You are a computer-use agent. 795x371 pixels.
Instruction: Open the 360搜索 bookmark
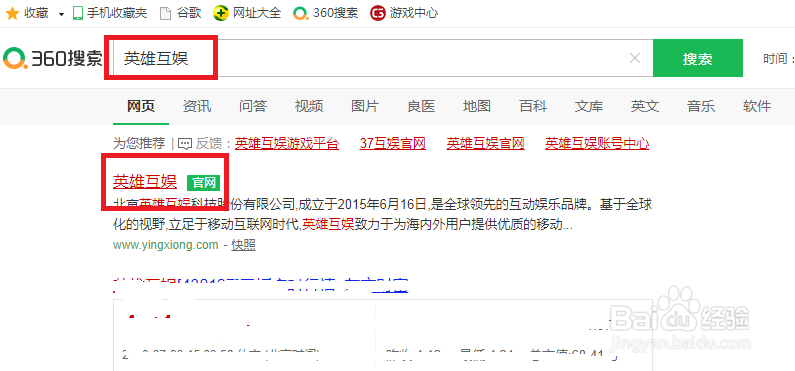[326, 13]
